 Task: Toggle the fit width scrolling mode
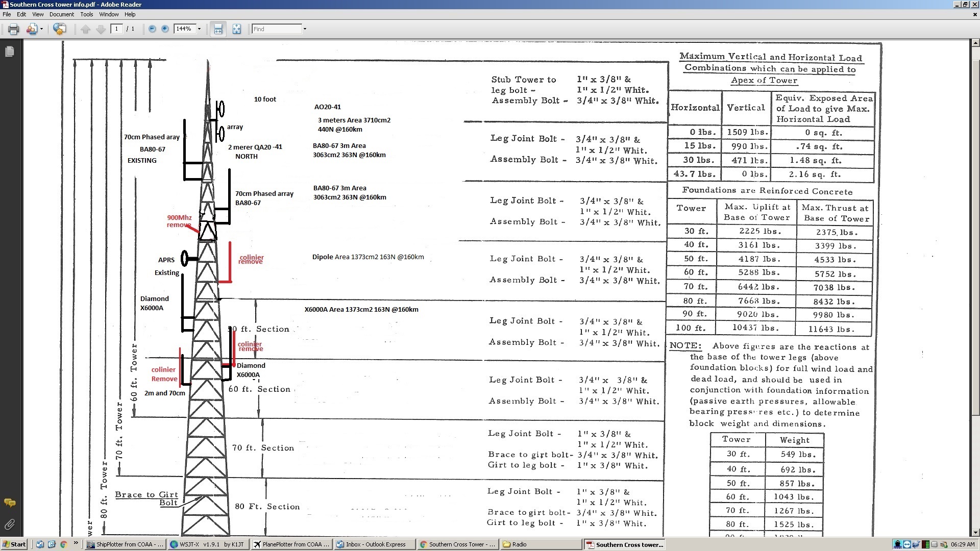pyautogui.click(x=218, y=29)
